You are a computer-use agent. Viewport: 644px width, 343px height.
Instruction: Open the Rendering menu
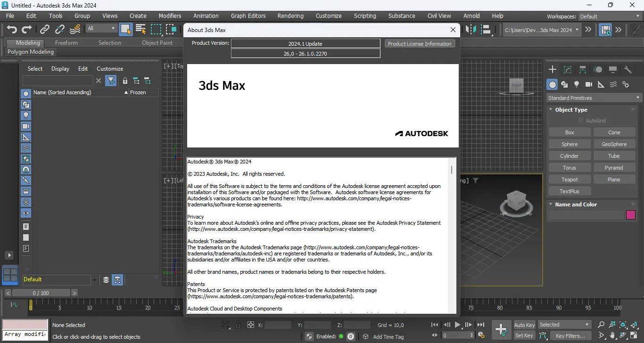(290, 16)
